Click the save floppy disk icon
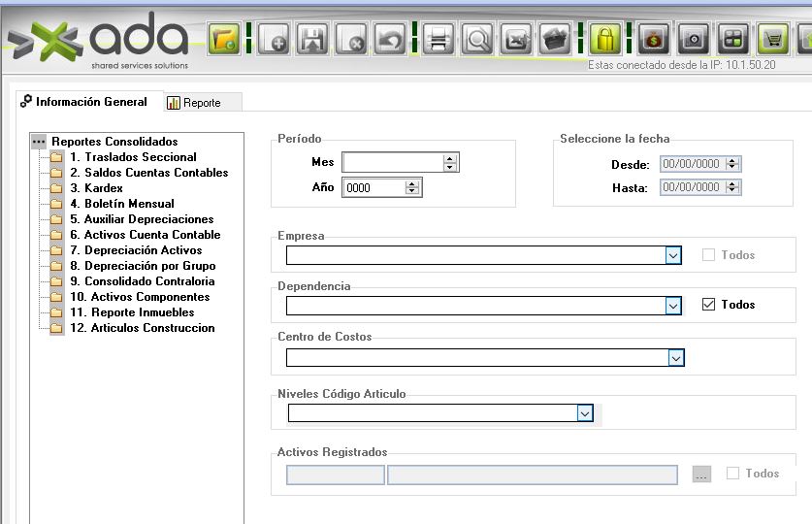This screenshot has height=524, width=812. point(312,41)
